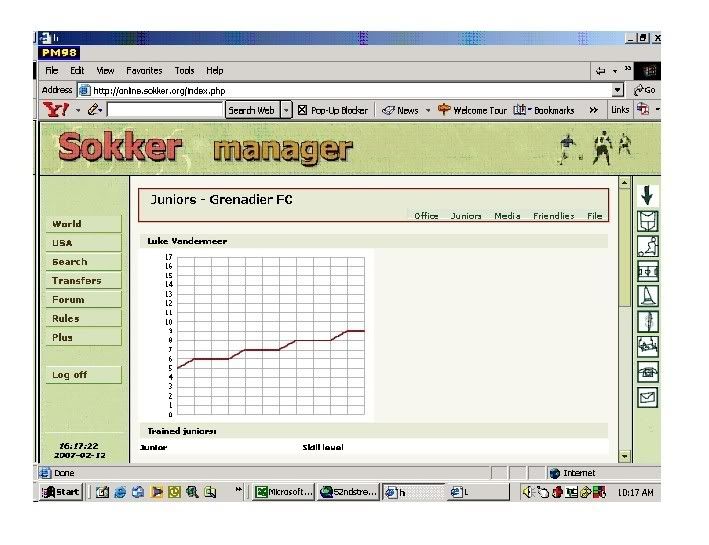709x545 pixels.
Task: Click the Transfers sidebar link
Action: pos(77,281)
